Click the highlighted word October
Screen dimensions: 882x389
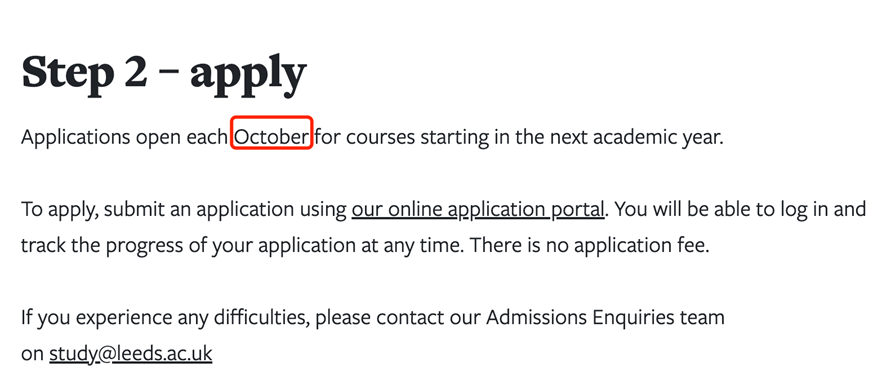coord(272,137)
